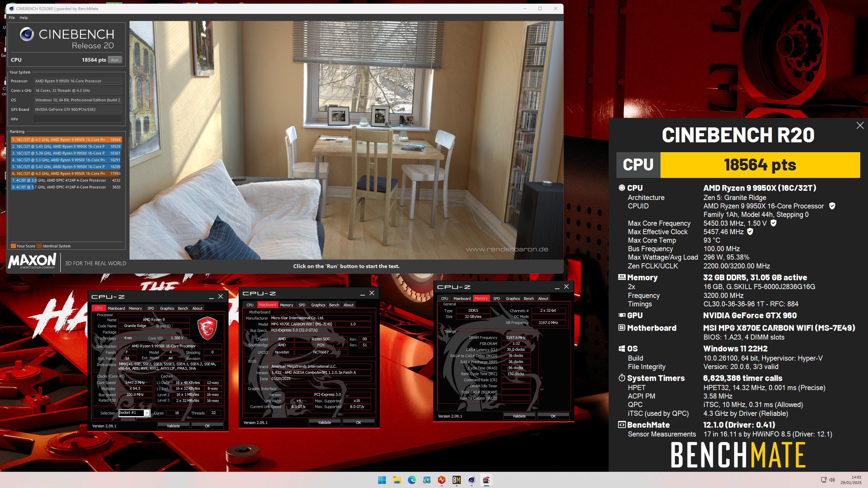The image size is (868, 488).
Task: Click the Windows OS icon in BenchMate panel
Action: coord(622,348)
